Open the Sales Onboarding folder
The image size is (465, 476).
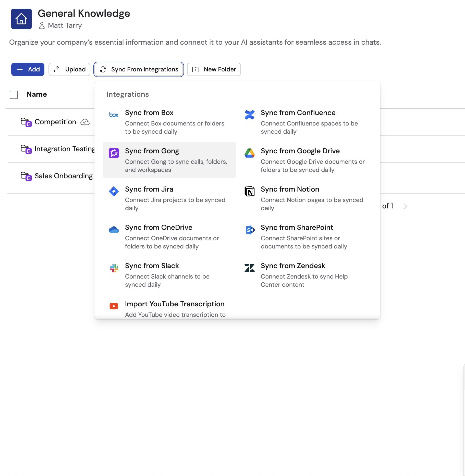(x=64, y=176)
